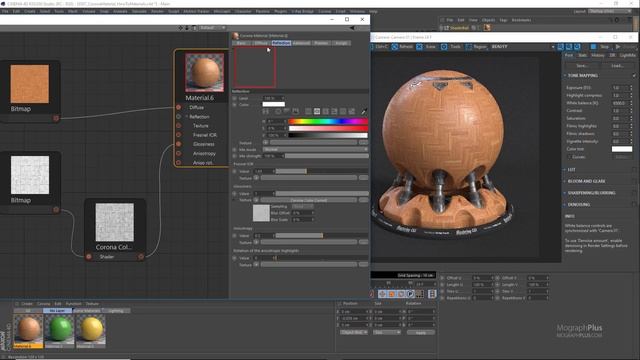Collapse the Tone Mapping section

click(x=565, y=76)
